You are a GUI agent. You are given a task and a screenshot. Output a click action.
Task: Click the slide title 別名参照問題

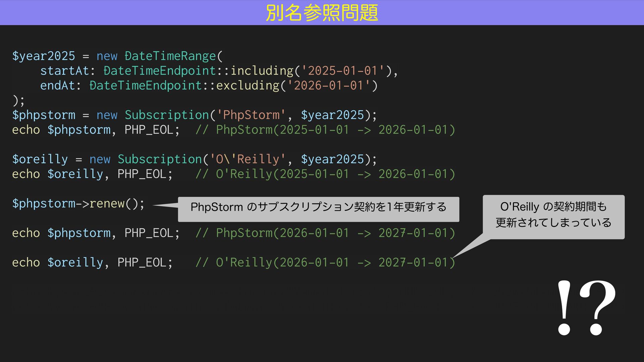tap(322, 13)
